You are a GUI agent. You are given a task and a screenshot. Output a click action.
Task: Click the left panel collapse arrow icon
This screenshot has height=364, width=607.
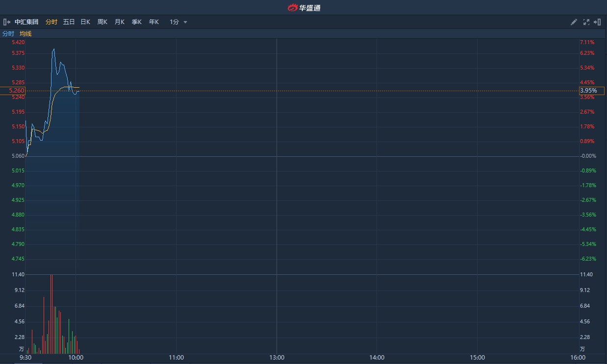tap(7, 22)
